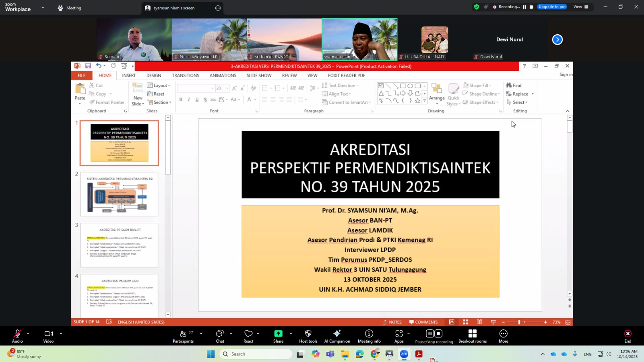Click the green Share screen icon

pos(278,336)
